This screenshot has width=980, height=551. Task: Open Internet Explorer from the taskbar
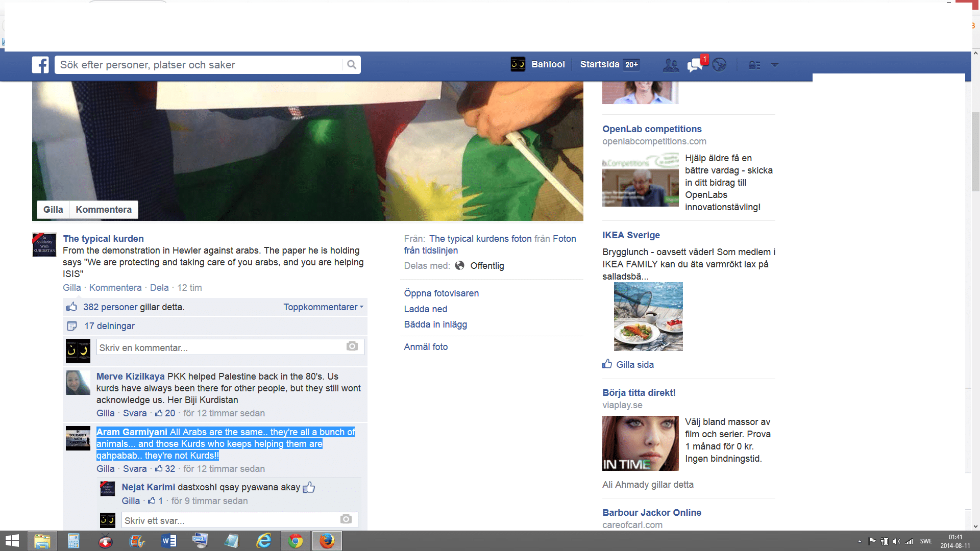pos(264,541)
